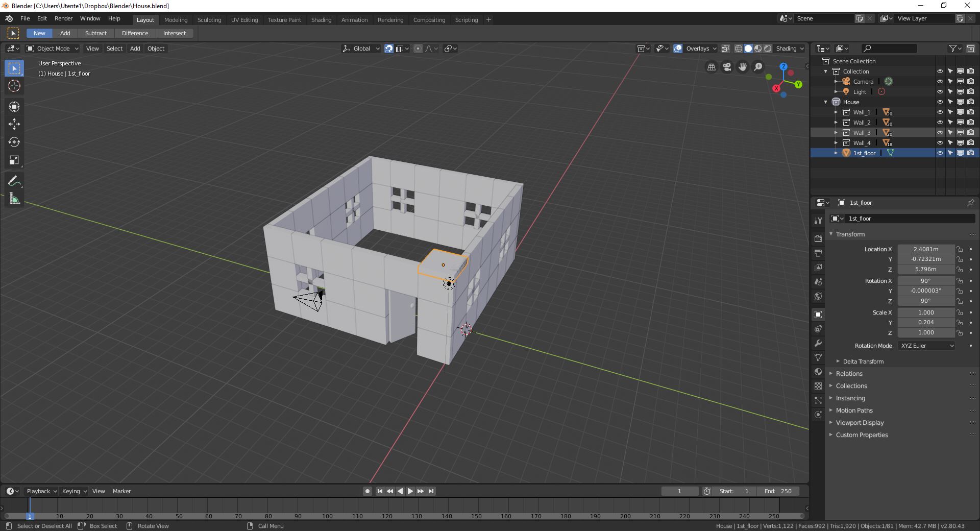
Task: Open the Global transform orientation dropdown
Action: (x=360, y=49)
